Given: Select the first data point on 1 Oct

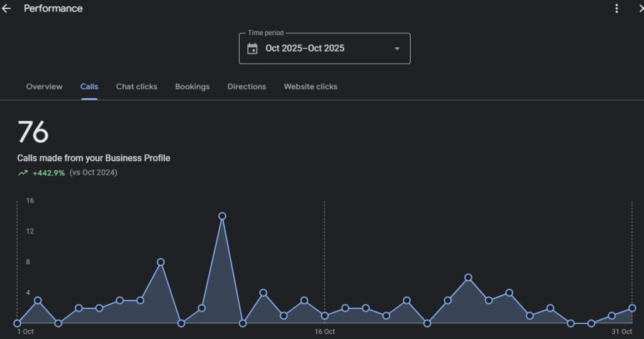Looking at the screenshot, I should pyautogui.click(x=18, y=323).
